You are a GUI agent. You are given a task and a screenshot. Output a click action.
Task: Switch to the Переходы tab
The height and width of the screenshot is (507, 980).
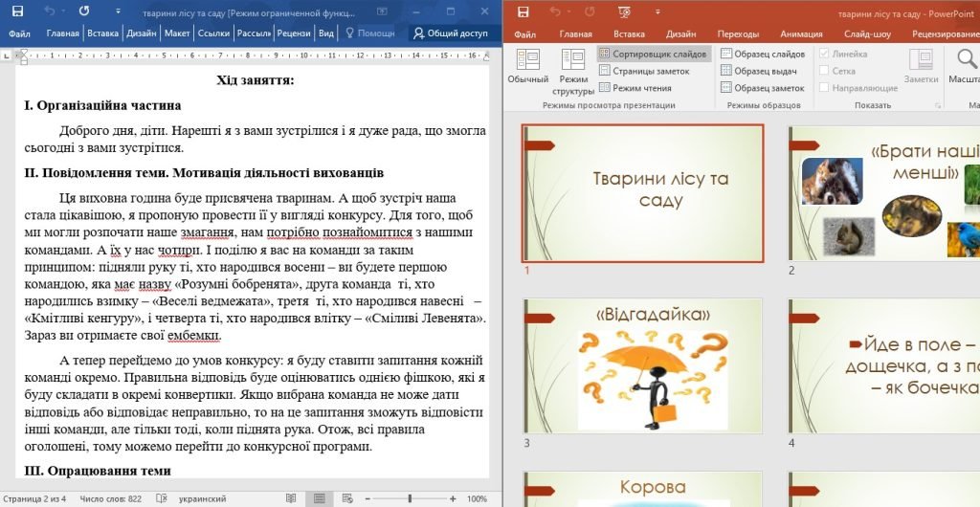[x=738, y=34]
